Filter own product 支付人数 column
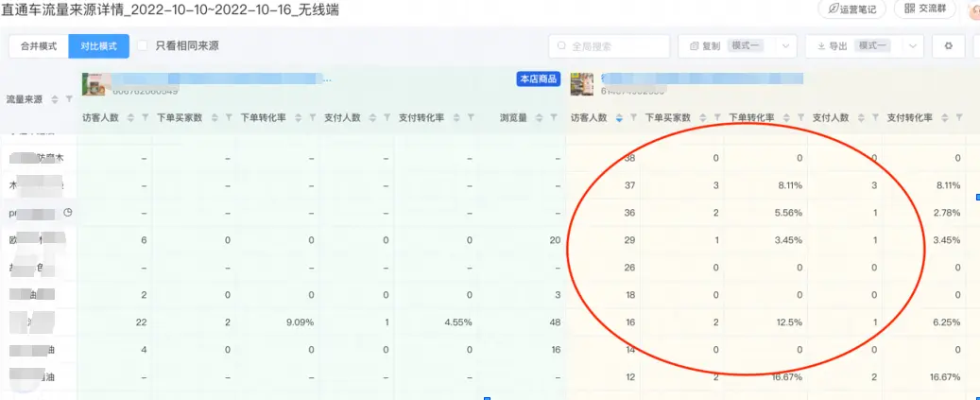The height and width of the screenshot is (400, 980). pyautogui.click(x=387, y=117)
